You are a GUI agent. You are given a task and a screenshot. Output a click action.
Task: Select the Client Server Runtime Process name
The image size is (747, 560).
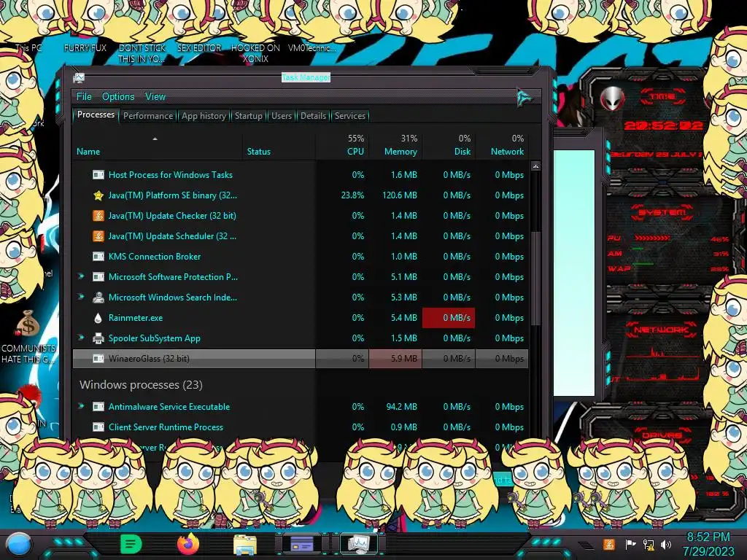[x=166, y=427]
